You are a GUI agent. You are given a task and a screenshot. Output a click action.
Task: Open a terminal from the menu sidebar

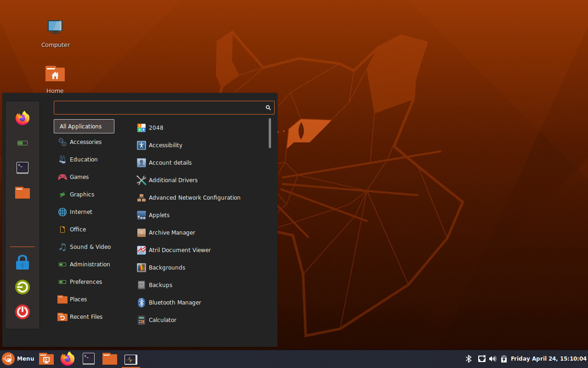[22, 167]
